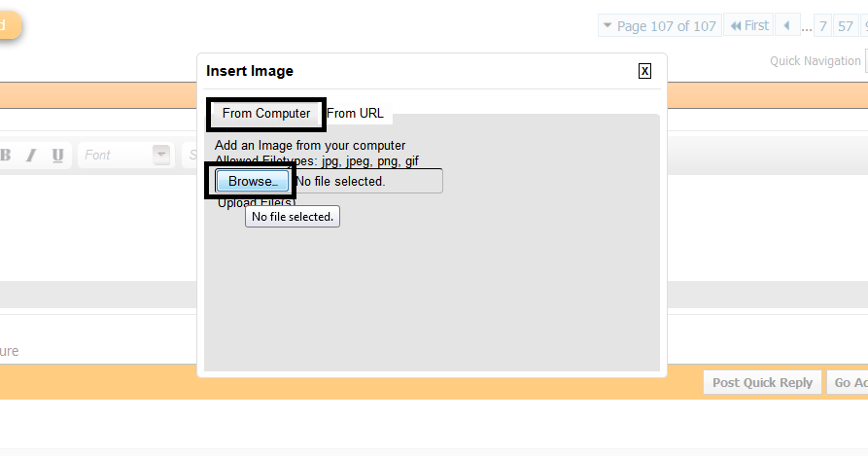Click the Go Advanced button

[848, 382]
